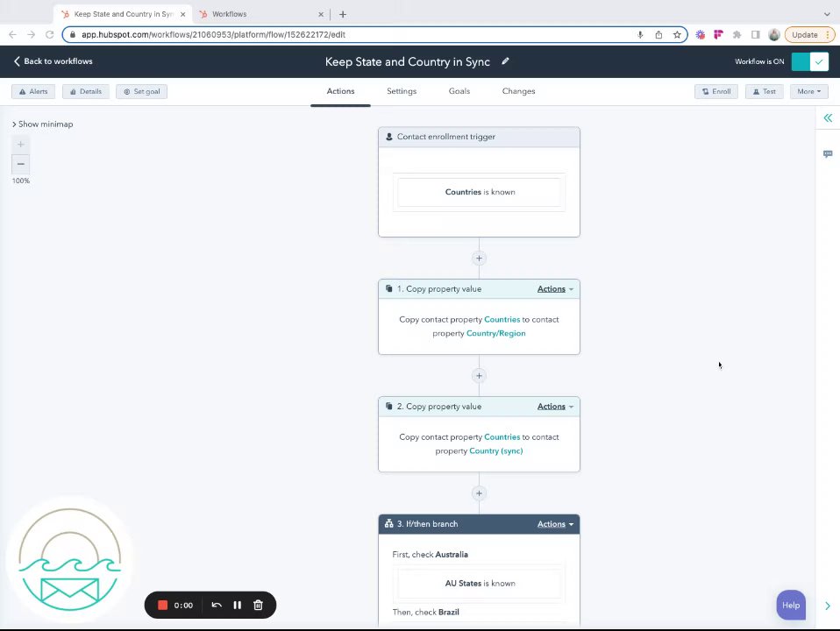Click the Enroll button
The width and height of the screenshot is (840, 631).
[716, 92]
